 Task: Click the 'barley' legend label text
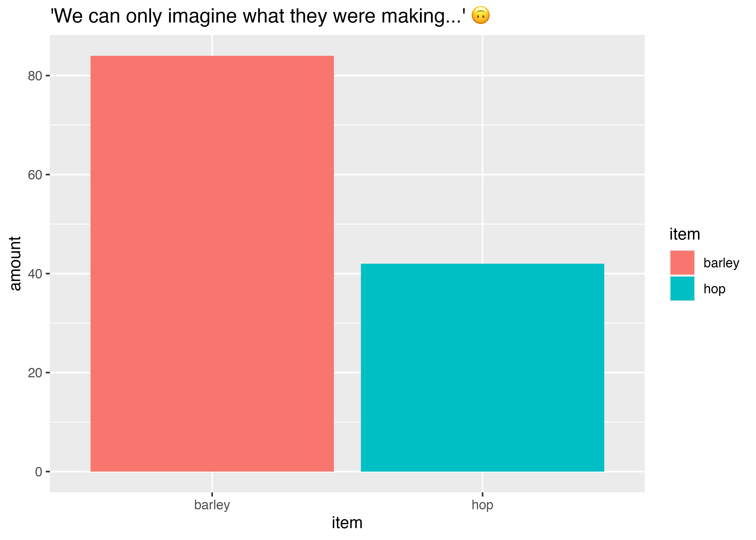(x=721, y=263)
